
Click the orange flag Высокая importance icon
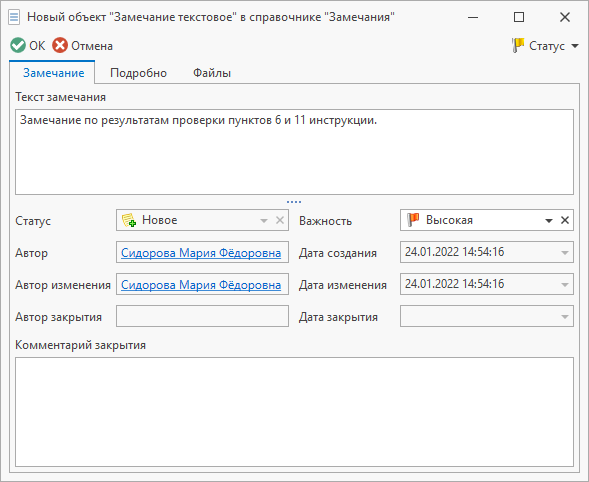point(413,220)
